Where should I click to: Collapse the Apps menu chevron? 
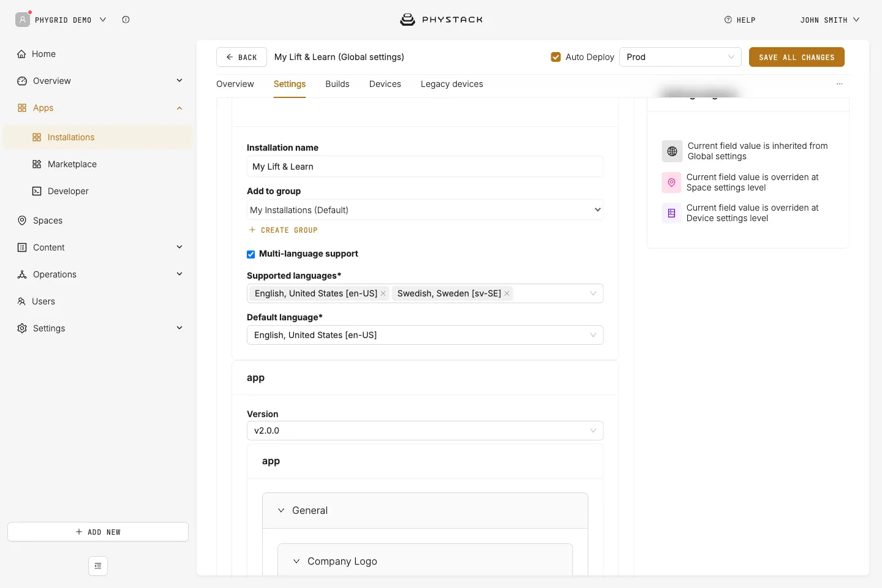pos(179,108)
